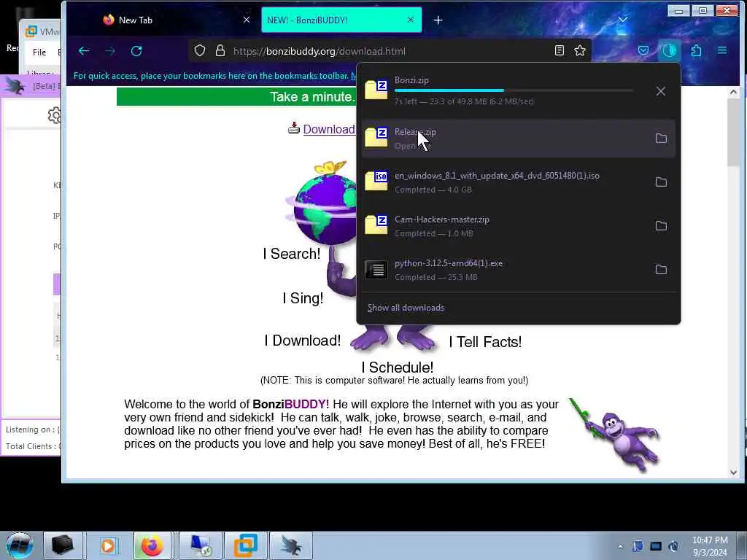
Task: Click the bird app taskbar icon
Action: tap(290, 545)
